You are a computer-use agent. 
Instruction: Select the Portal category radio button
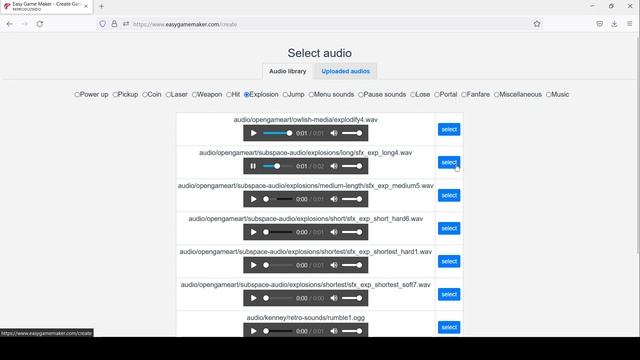pyautogui.click(x=437, y=95)
